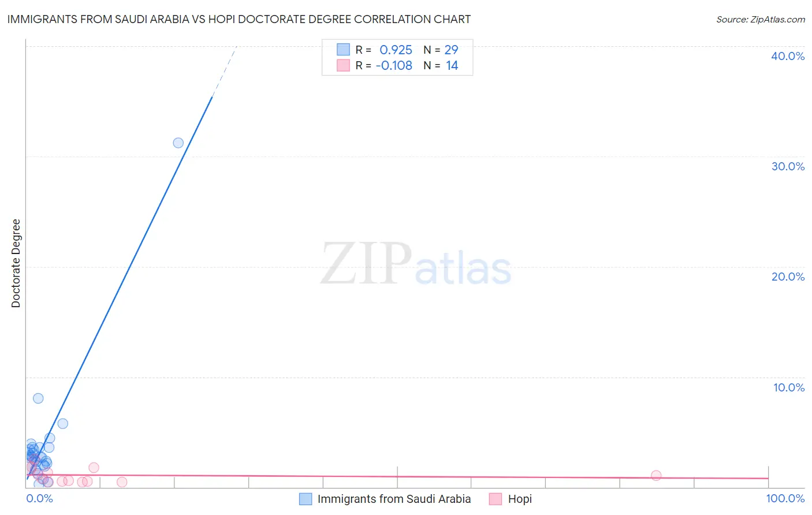The image size is (812, 515).
Task: Click the 0.0% x-axis label
Action: [40, 498]
